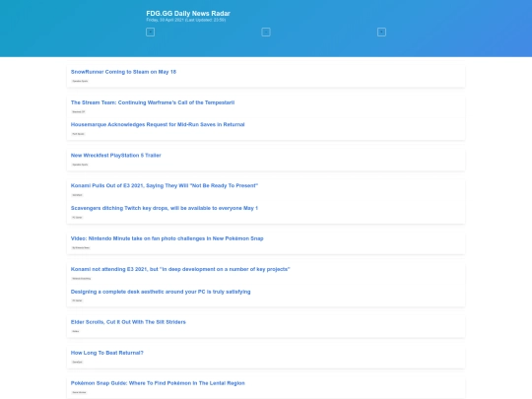Click source tag under SnowRunner headline
This screenshot has height=399, width=532.
[x=80, y=81]
